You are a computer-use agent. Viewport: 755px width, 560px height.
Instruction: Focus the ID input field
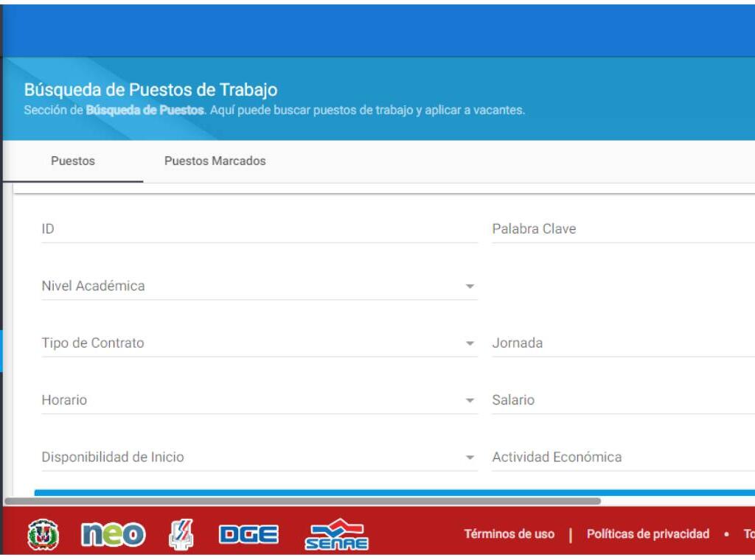click(x=260, y=229)
